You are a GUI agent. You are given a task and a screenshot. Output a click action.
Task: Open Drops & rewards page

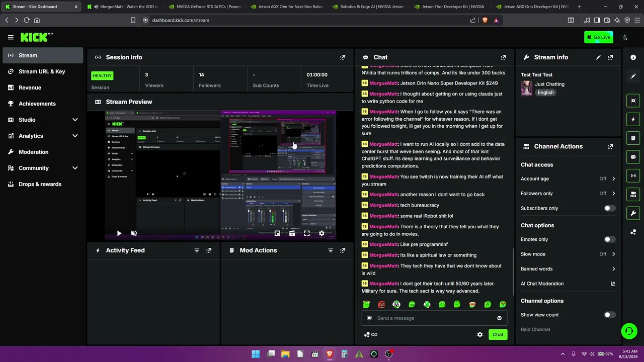(43, 184)
